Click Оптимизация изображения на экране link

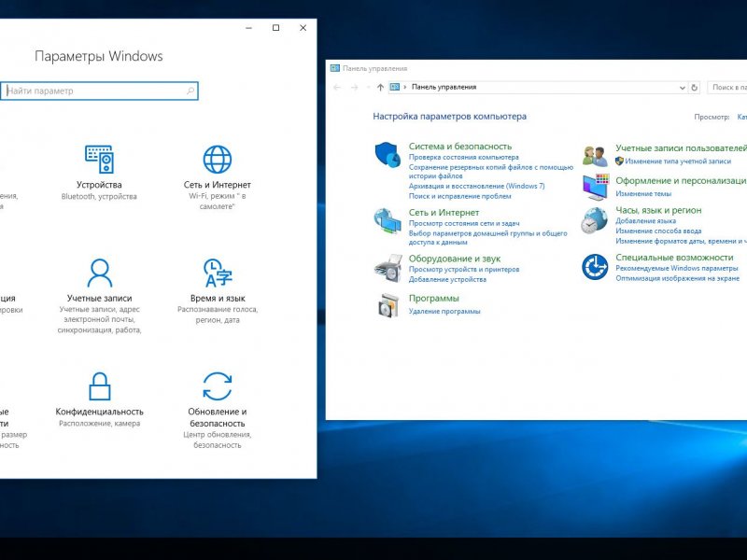point(678,278)
